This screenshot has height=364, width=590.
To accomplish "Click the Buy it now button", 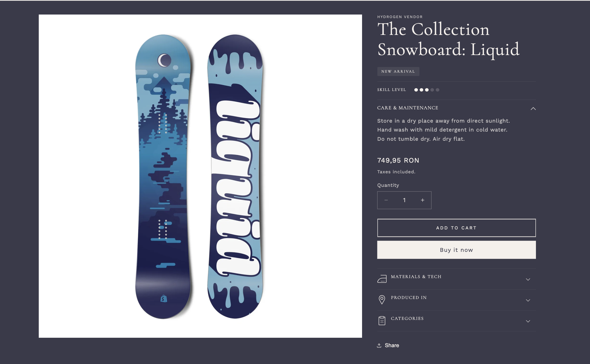I will (x=456, y=250).
